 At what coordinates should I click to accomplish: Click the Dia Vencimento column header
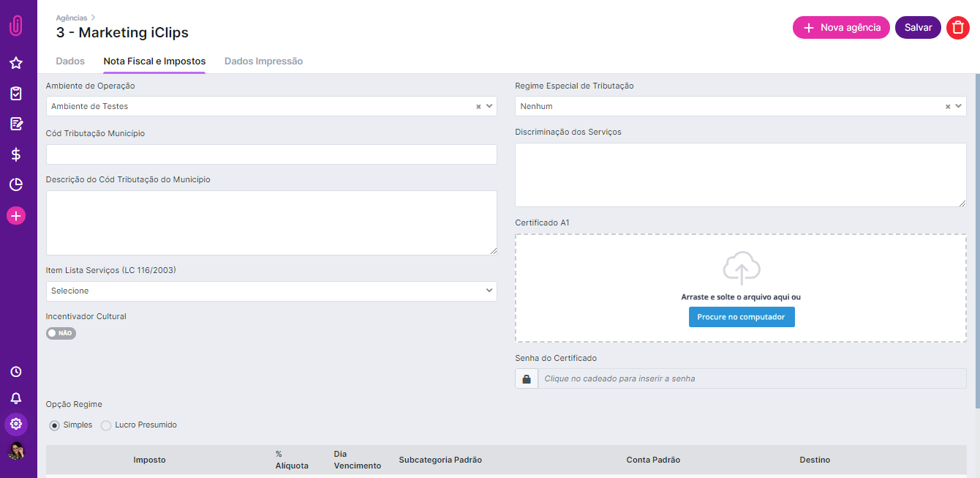(x=358, y=460)
